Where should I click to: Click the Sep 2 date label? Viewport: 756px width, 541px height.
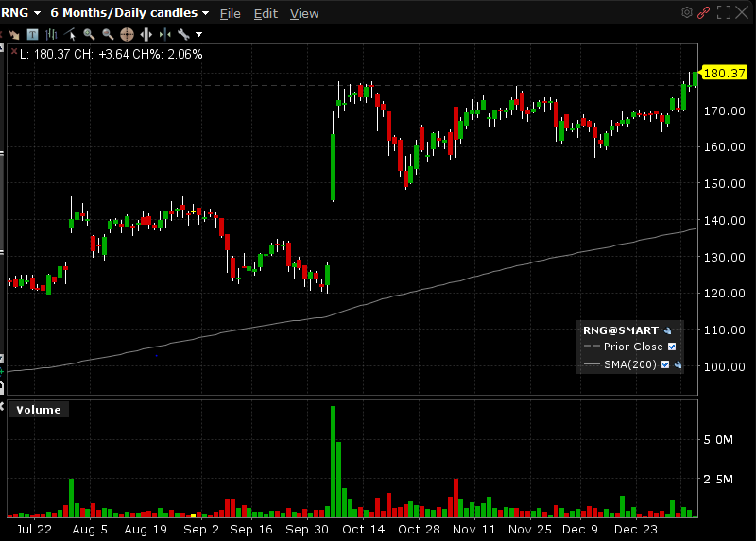point(201,529)
